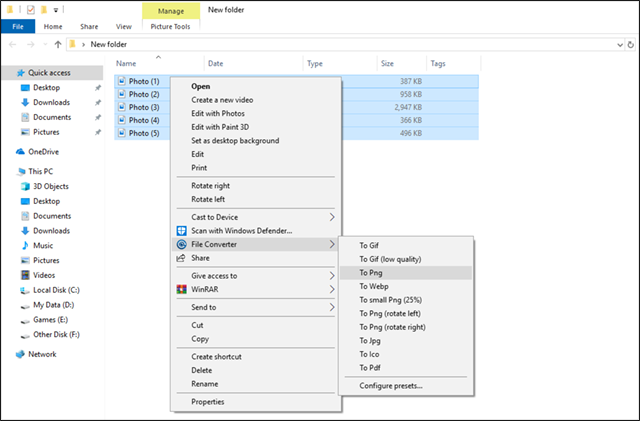
Task: Click the File Converter icon in context menu
Action: (180, 243)
